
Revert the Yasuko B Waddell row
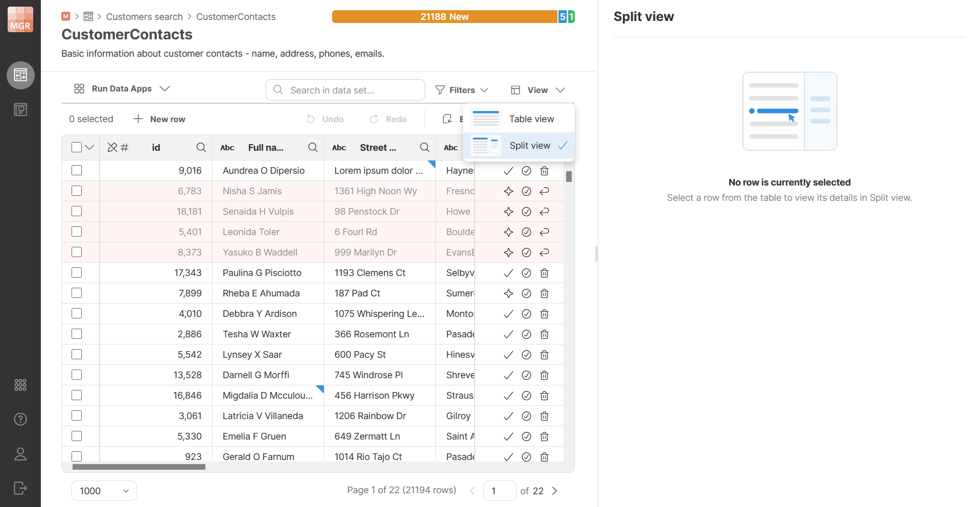(x=545, y=252)
